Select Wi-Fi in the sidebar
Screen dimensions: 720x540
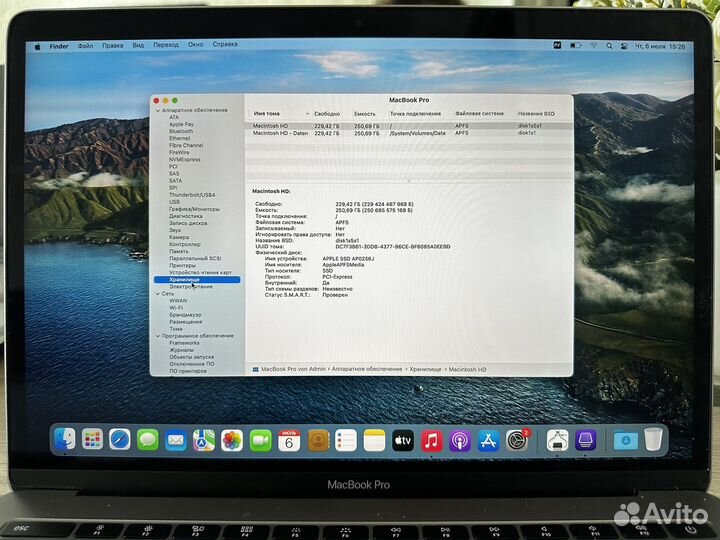tap(176, 308)
